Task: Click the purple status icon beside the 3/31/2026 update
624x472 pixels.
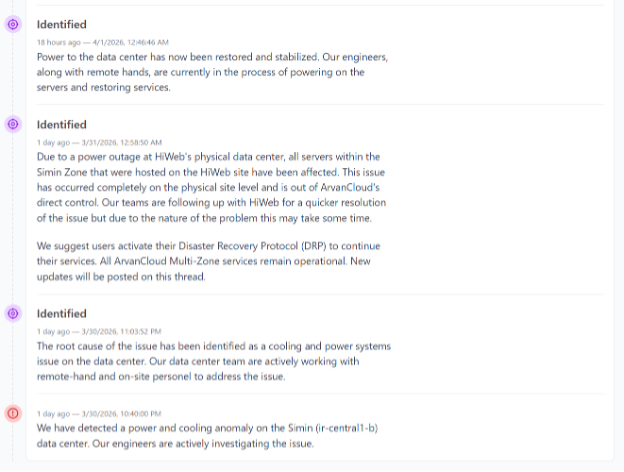Action: coord(13,125)
